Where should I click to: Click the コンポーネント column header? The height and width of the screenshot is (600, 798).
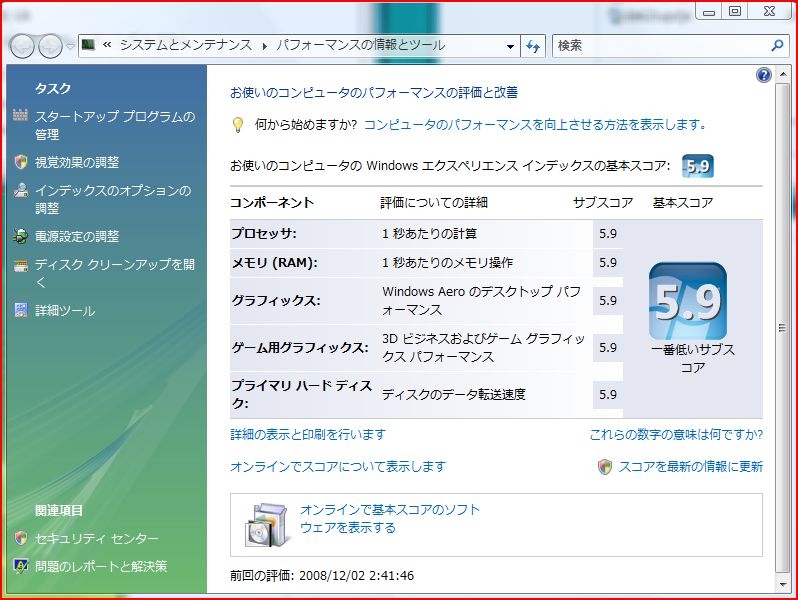pos(272,203)
